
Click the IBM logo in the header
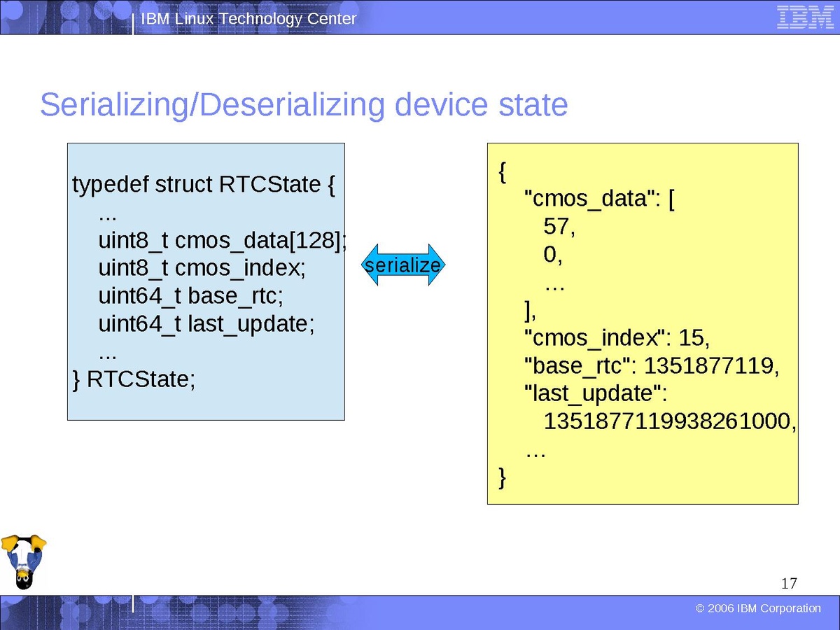pos(804,17)
